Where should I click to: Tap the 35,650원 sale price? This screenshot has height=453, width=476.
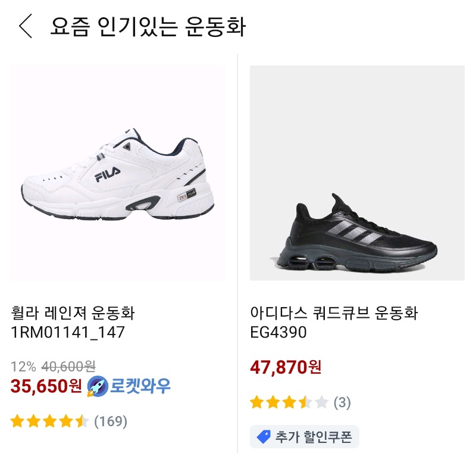(46, 387)
